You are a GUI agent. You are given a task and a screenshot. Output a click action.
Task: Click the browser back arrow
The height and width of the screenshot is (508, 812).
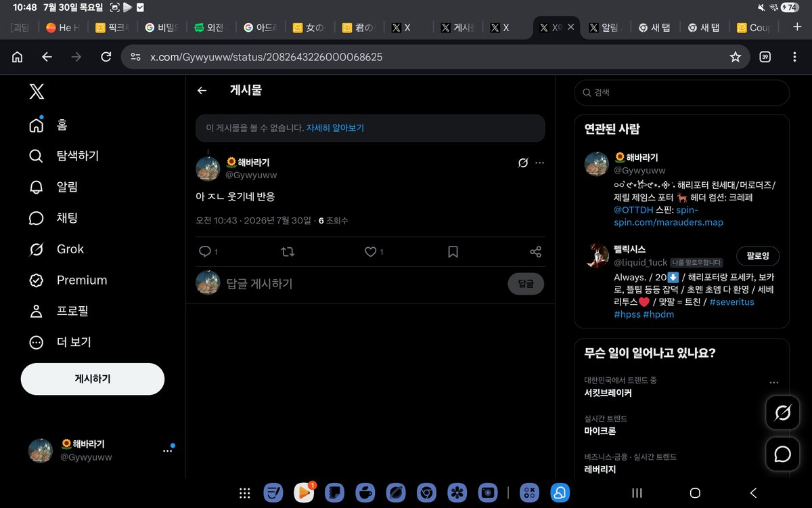[x=47, y=57]
